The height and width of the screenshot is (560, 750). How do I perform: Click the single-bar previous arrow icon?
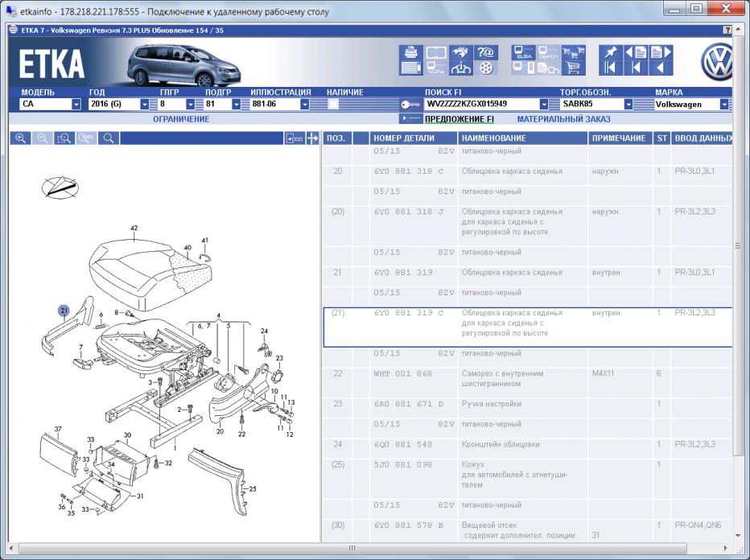pyautogui.click(x=637, y=68)
